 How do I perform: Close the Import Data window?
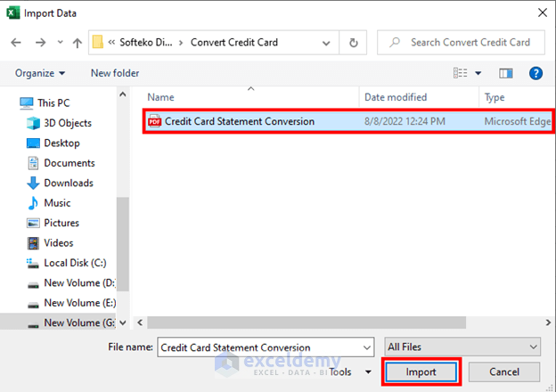tap(542, 13)
